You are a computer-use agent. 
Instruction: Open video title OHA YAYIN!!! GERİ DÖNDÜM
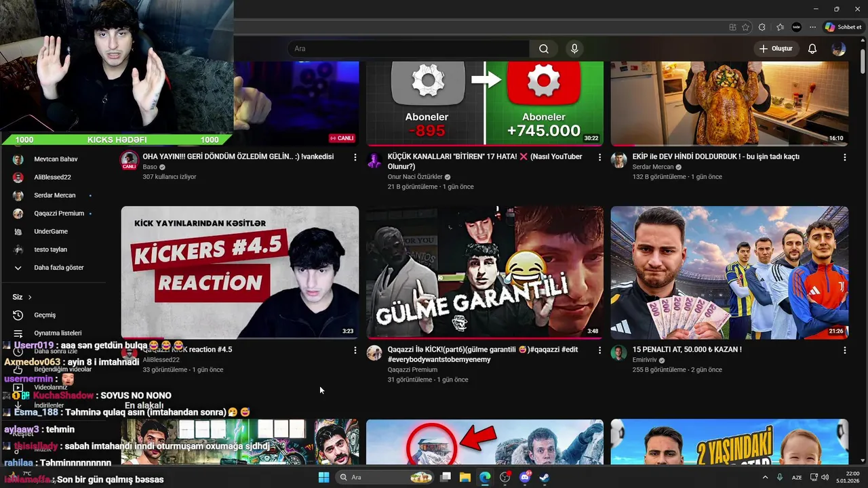[238, 157]
